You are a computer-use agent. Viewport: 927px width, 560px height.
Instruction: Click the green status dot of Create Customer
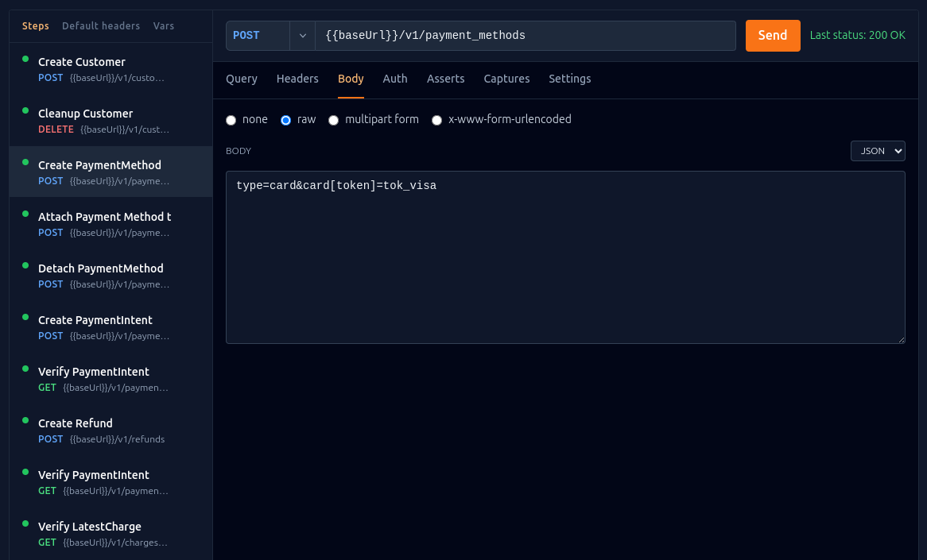pos(25,59)
